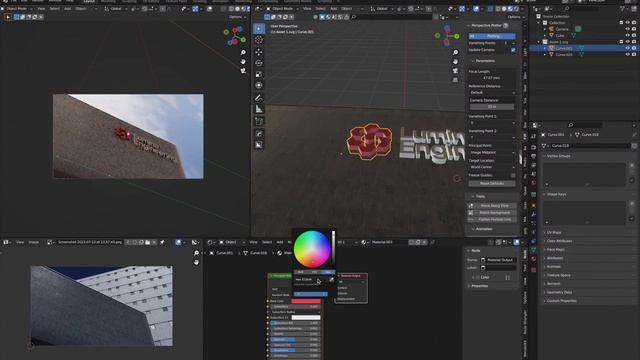The height and width of the screenshot is (360, 640).
Task: Hide Curve.018 in the outliner
Action: pos(628,54)
